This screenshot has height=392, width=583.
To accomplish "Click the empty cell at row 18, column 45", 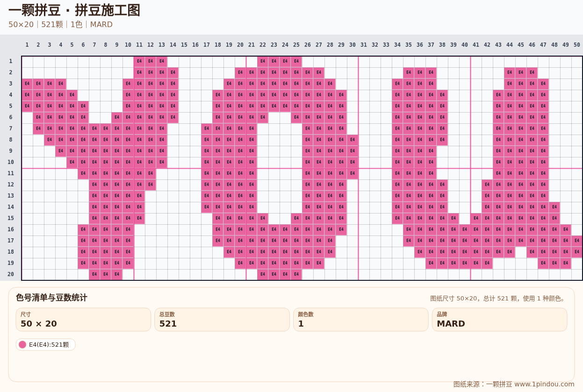I will point(521,252).
